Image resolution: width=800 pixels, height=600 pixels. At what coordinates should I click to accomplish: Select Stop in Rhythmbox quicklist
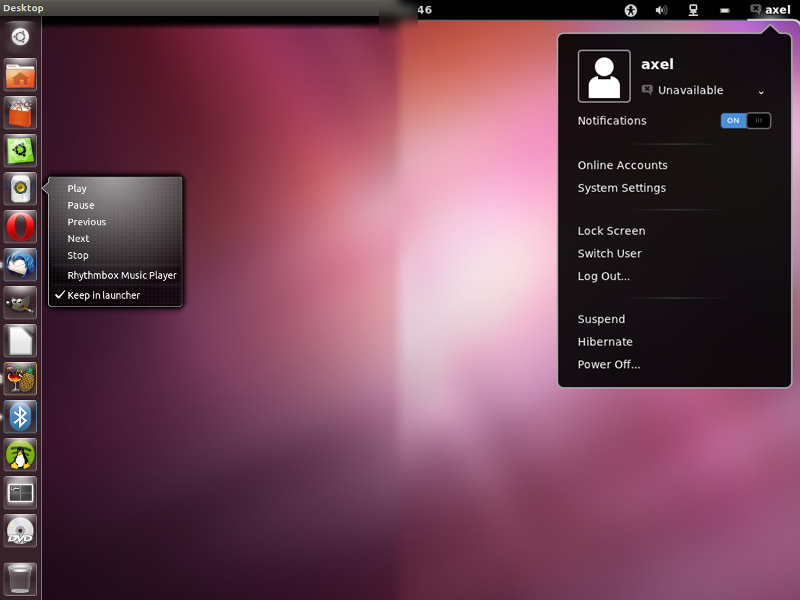click(78, 255)
